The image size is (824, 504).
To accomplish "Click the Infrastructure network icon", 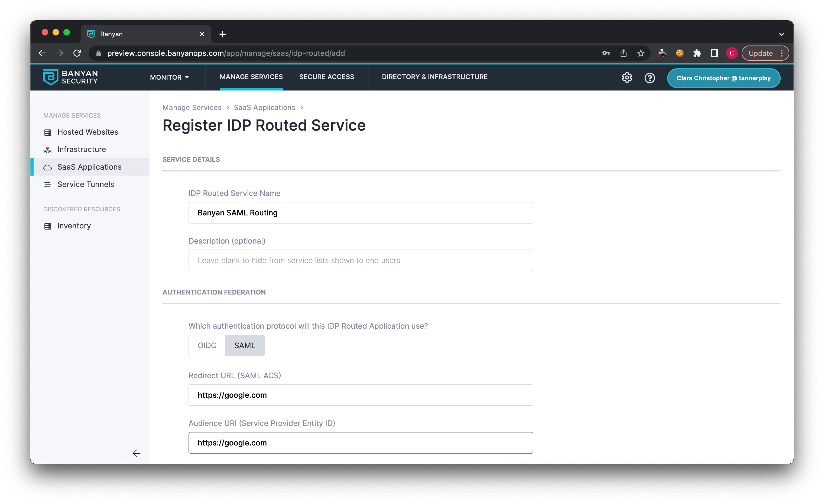I will (47, 150).
